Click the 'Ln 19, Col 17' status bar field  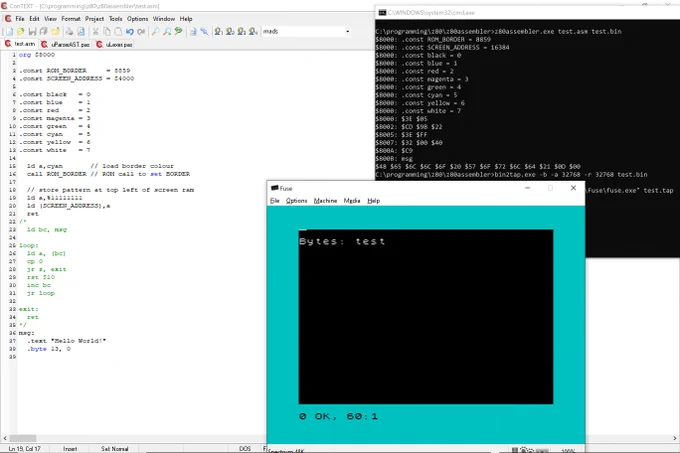tap(24, 449)
